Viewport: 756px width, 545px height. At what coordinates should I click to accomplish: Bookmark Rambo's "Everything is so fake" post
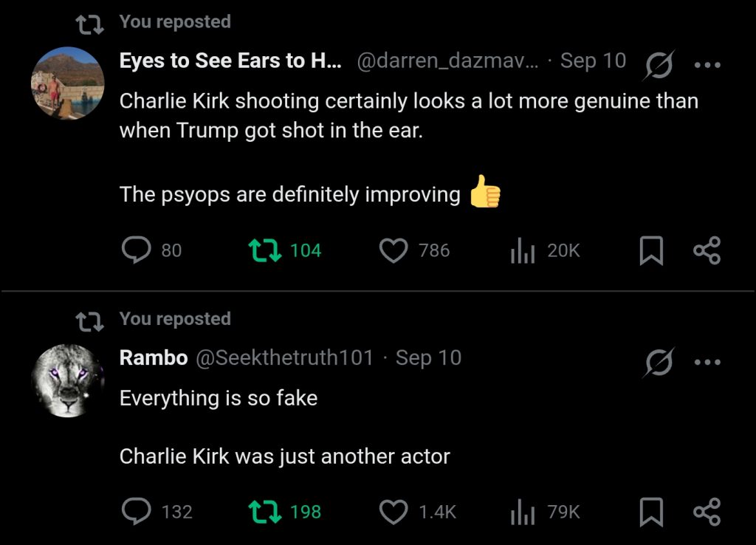pyautogui.click(x=650, y=512)
